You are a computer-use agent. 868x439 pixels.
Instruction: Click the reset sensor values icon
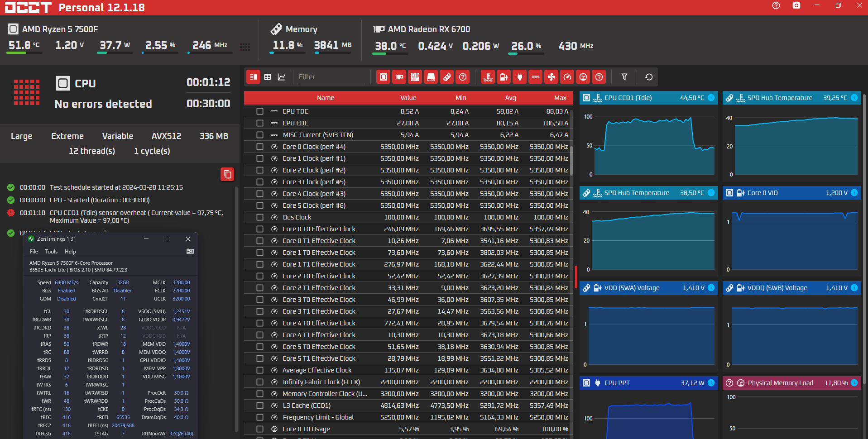pyautogui.click(x=648, y=77)
